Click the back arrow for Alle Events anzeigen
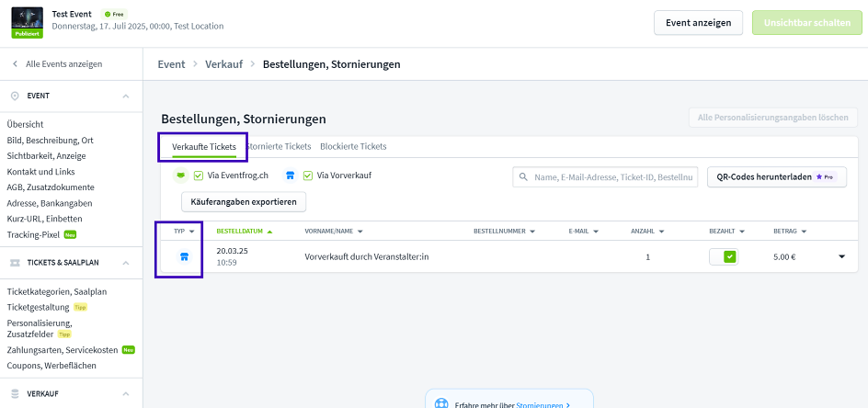 [15, 64]
